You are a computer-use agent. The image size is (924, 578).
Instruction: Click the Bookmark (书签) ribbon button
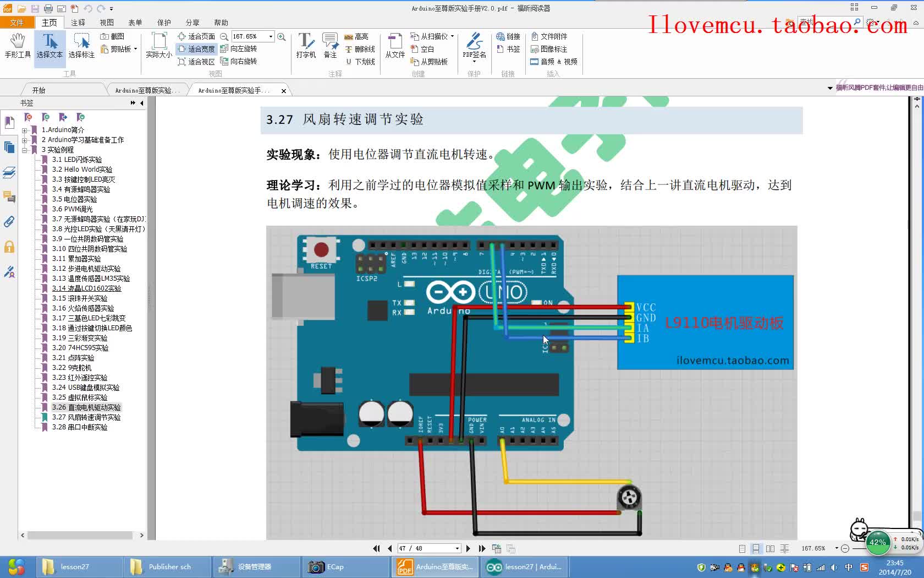(508, 49)
